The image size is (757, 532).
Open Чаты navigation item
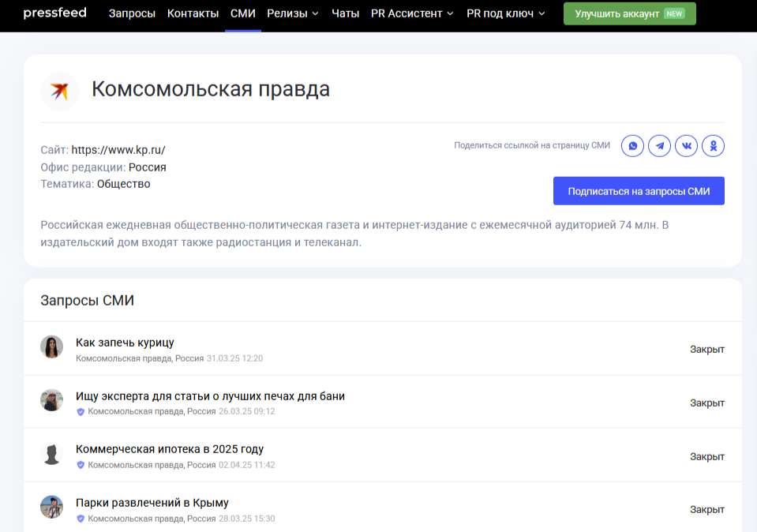tap(345, 13)
